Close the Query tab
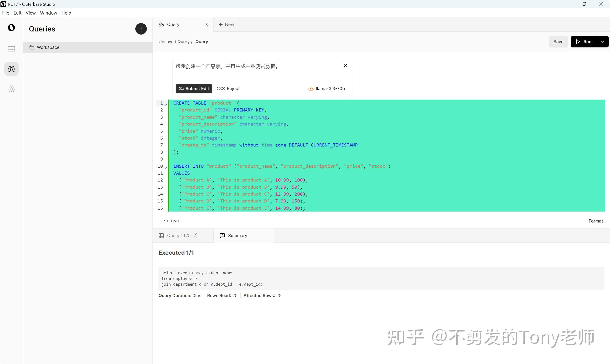The image size is (610, 364). coord(207,25)
